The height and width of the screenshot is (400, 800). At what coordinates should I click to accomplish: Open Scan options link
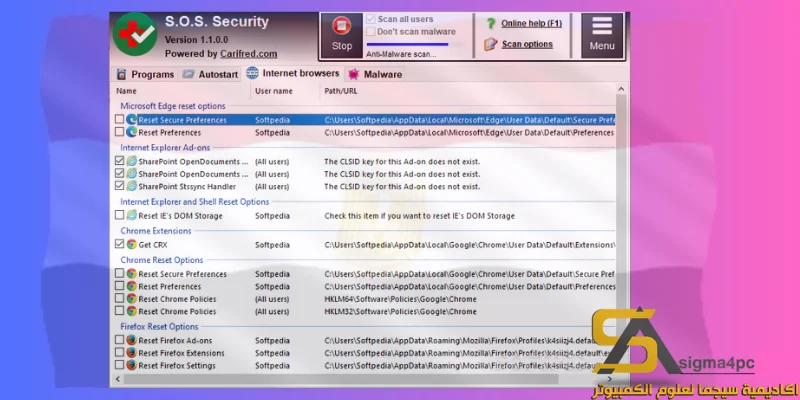tap(527, 44)
